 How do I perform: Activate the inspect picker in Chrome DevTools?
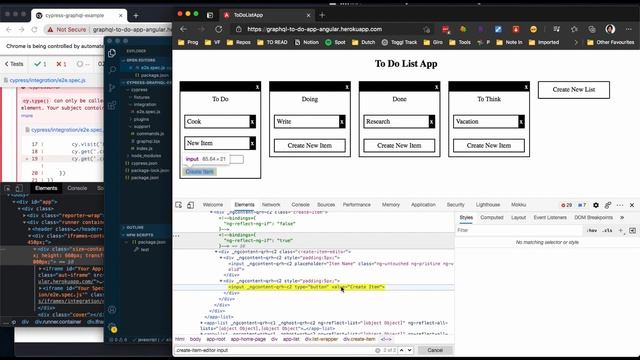(7, 188)
